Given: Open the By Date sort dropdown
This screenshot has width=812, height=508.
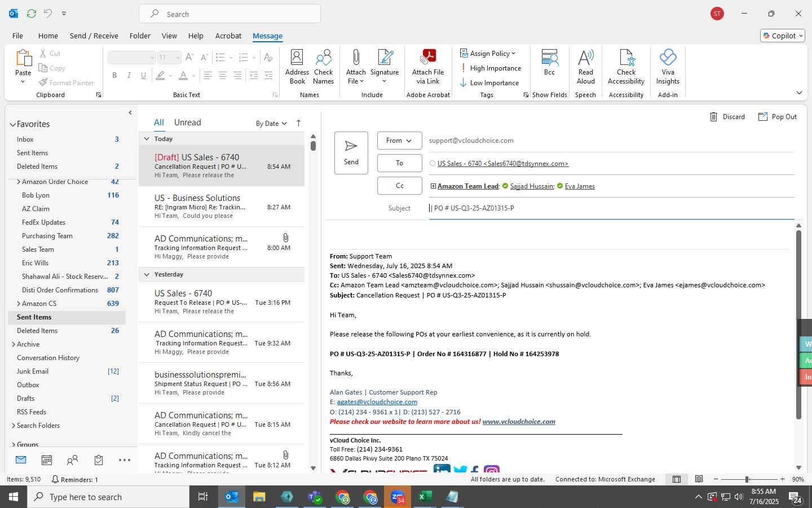Looking at the screenshot, I should coord(271,124).
